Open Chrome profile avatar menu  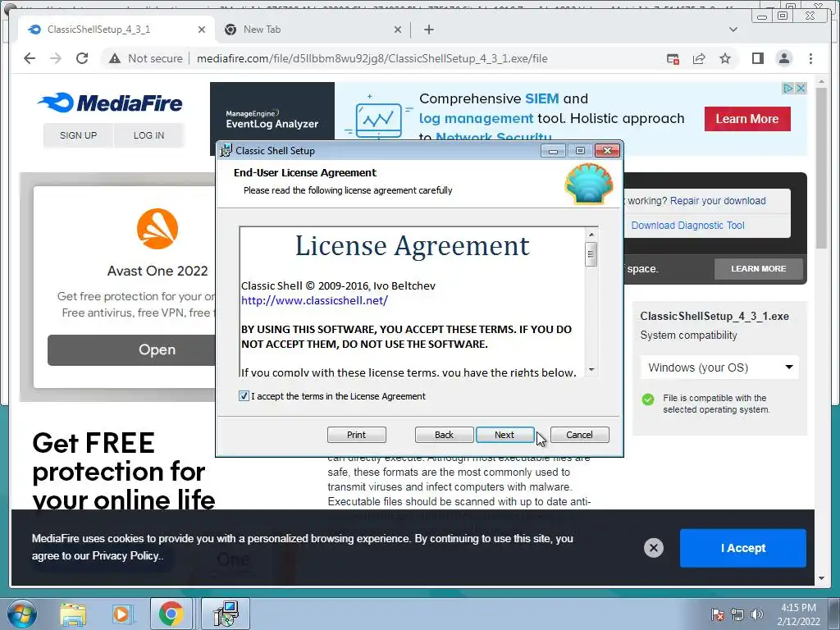pos(783,58)
